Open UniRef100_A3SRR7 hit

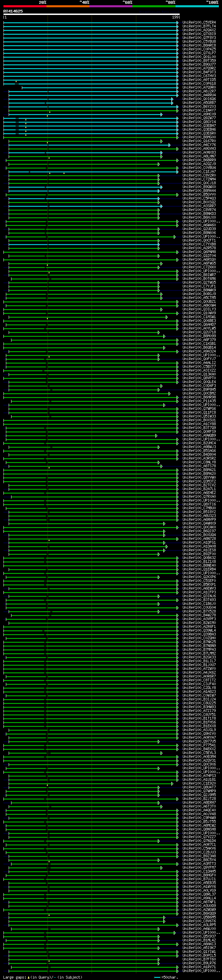click(x=199, y=206)
